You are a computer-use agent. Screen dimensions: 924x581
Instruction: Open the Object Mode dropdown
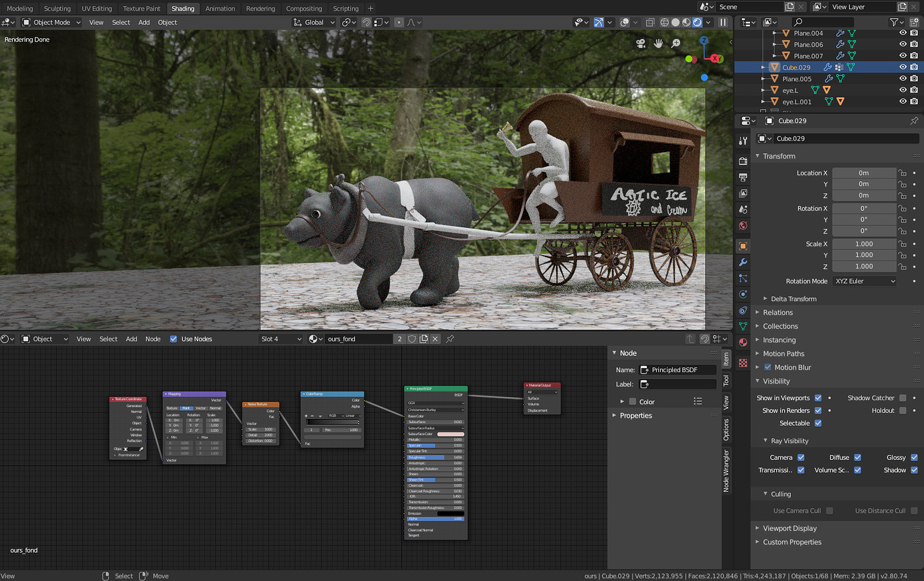pos(52,22)
